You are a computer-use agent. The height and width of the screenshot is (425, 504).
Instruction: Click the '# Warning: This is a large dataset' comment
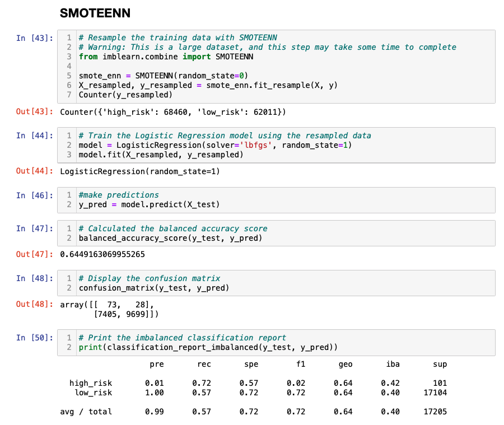[268, 47]
